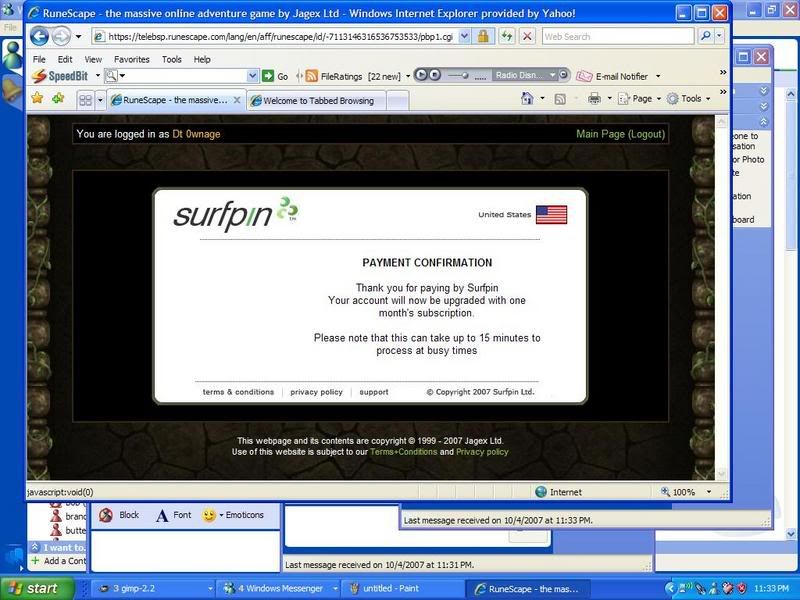Open the Quick Tabs list dropdown arrow
Viewport: 800px width, 600px height.
(100, 100)
